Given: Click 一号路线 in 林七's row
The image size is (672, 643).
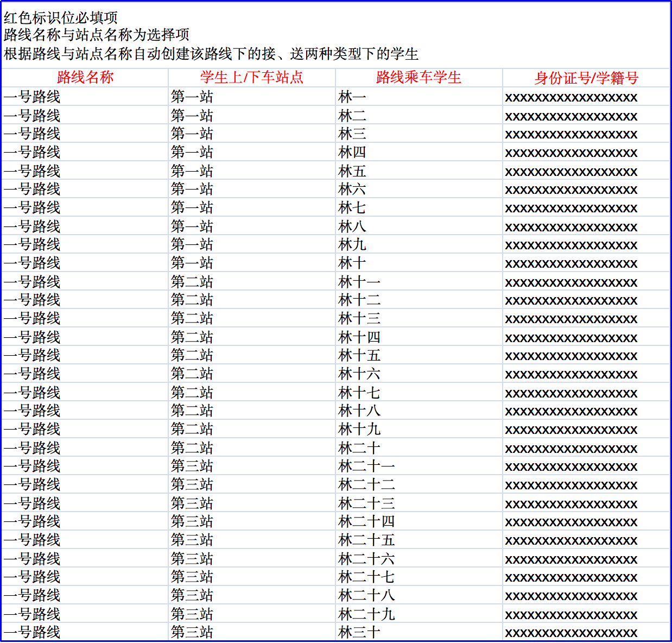Looking at the screenshot, I should 85,207.
